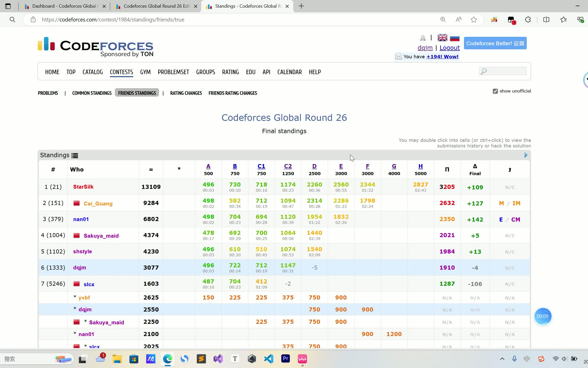
Task: Select FRIENDS RATING CHANGES
Action: [x=232, y=93]
